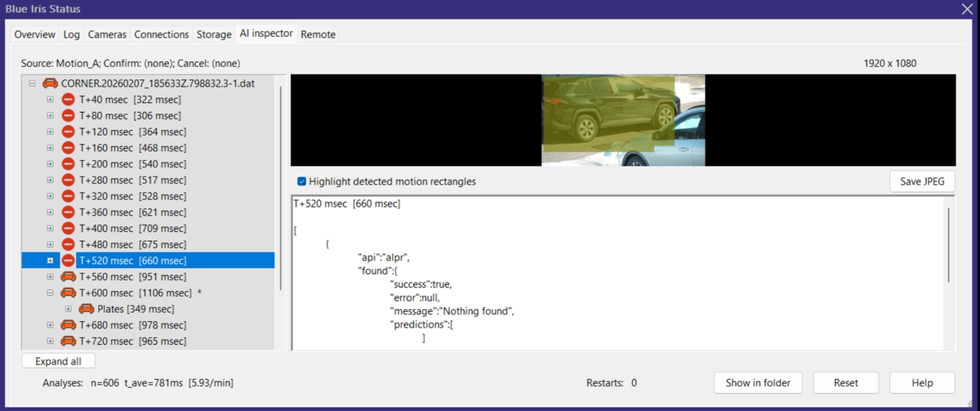Click the car icon at T+600 msec
Image resolution: width=980 pixels, height=411 pixels.
tap(69, 293)
